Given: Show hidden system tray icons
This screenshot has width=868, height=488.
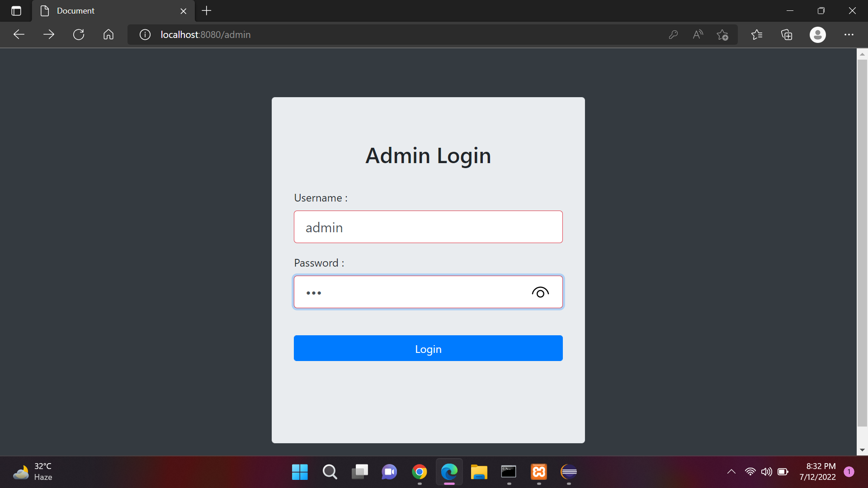Looking at the screenshot, I should 731,472.
